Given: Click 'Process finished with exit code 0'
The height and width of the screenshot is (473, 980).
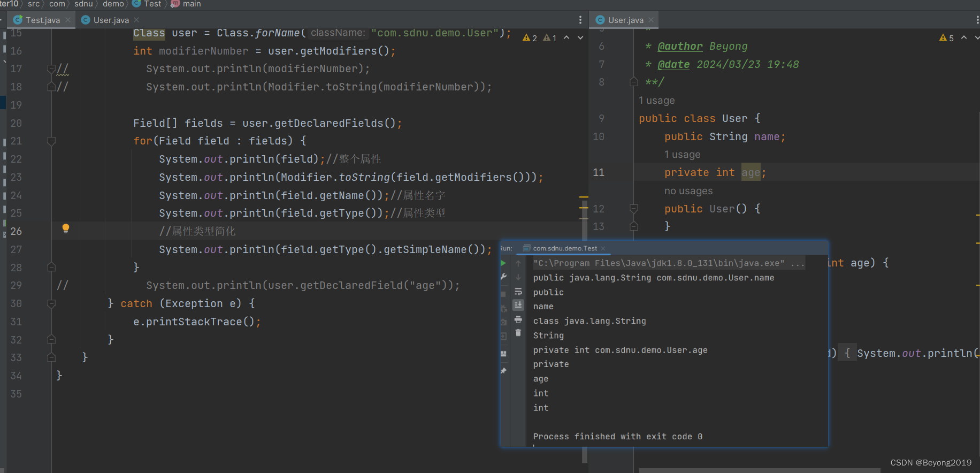Looking at the screenshot, I should (618, 437).
